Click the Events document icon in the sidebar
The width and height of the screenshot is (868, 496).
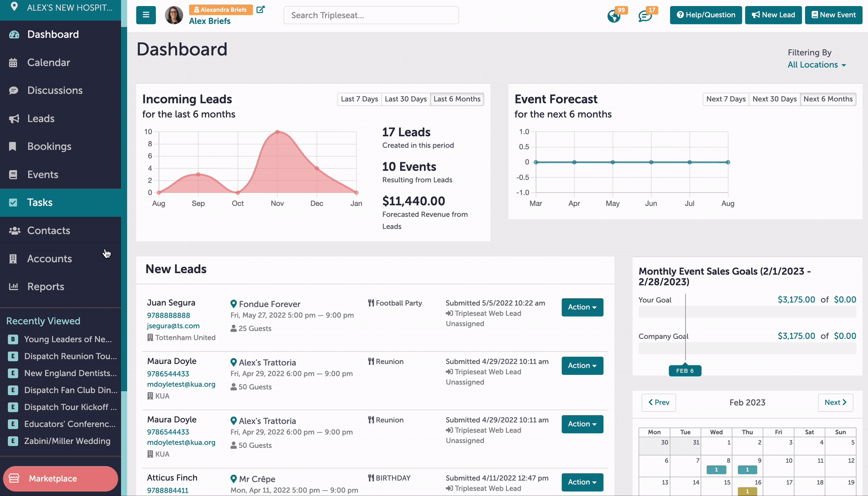click(x=13, y=174)
